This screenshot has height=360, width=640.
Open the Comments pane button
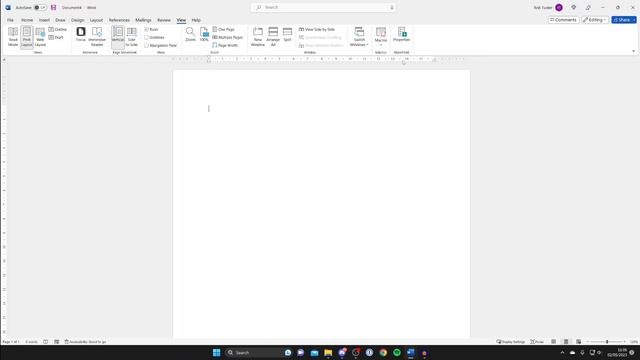tap(563, 20)
